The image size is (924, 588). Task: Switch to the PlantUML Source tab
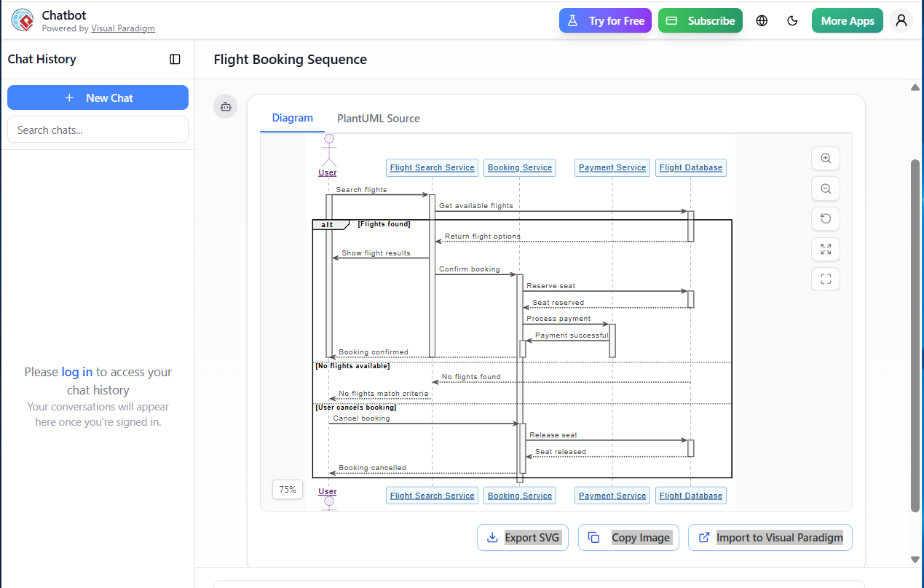pos(378,118)
